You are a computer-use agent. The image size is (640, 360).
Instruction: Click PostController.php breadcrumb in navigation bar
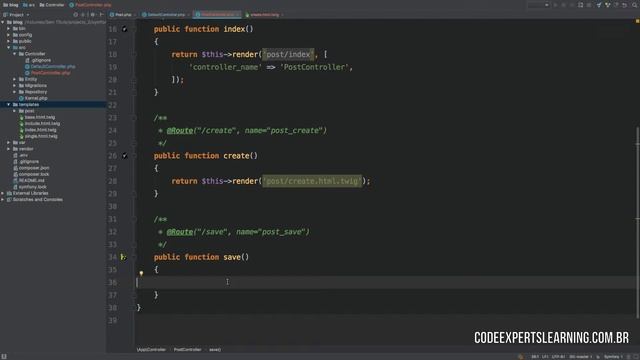point(90,5)
